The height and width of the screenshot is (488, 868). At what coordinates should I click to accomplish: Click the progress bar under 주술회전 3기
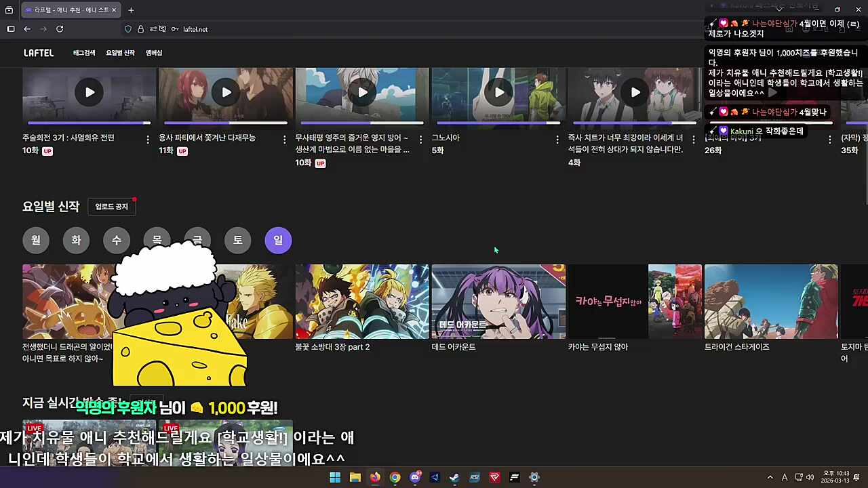pyautogui.click(x=89, y=123)
